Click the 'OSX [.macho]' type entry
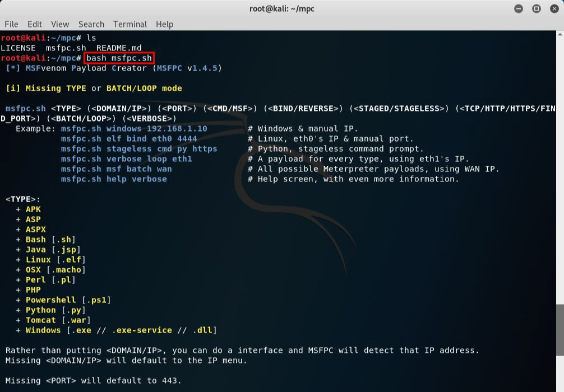564x392 pixels. [56, 269]
